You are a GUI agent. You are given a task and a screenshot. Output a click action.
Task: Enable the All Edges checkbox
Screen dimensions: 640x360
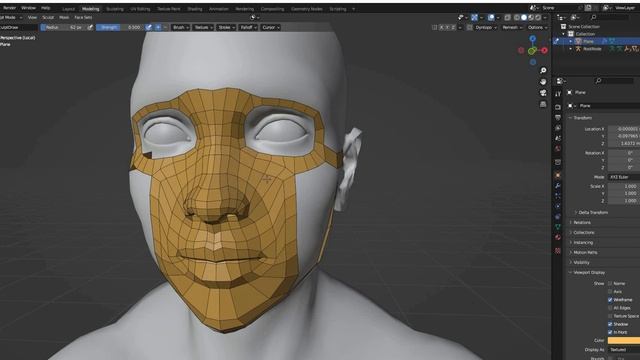click(x=610, y=308)
